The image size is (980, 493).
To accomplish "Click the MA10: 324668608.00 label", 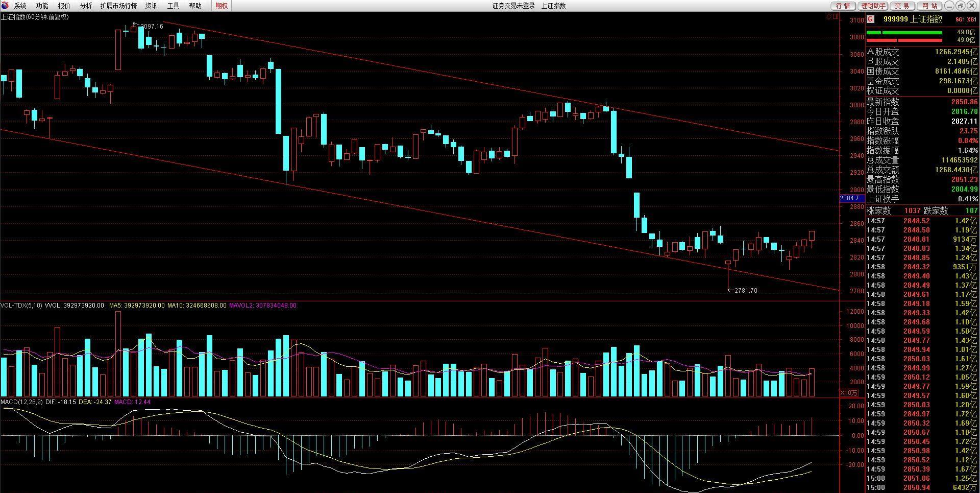I will pos(197,306).
